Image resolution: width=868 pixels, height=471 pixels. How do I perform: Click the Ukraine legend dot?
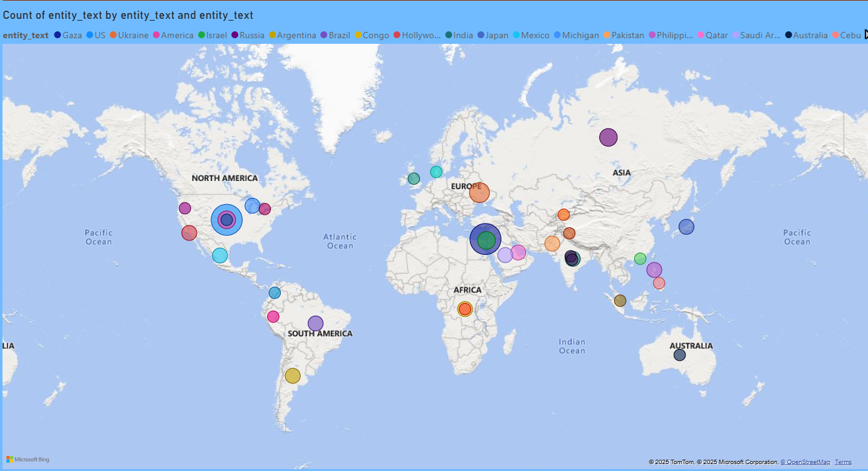112,35
